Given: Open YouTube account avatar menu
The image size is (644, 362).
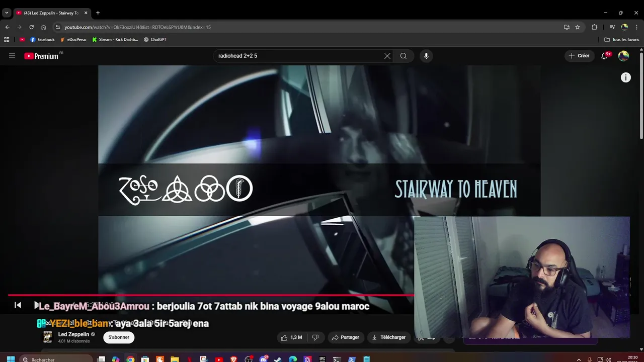Looking at the screenshot, I should pyautogui.click(x=623, y=56).
